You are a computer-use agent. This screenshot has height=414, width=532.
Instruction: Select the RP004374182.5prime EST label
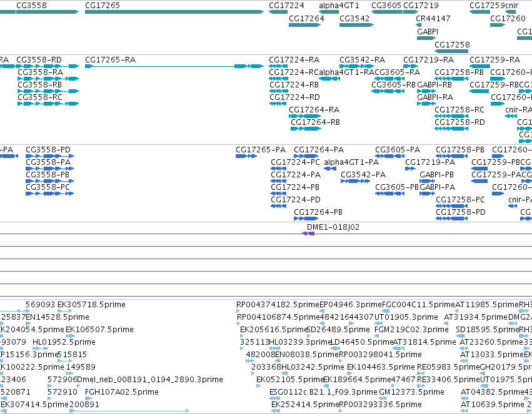pos(278,305)
